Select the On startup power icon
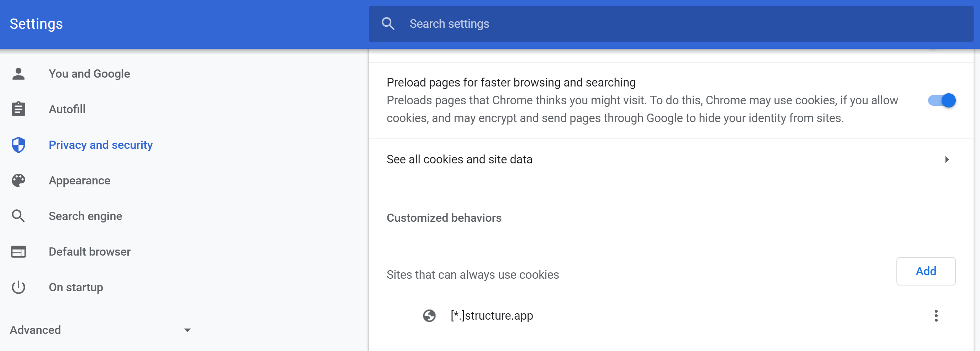 click(x=18, y=287)
